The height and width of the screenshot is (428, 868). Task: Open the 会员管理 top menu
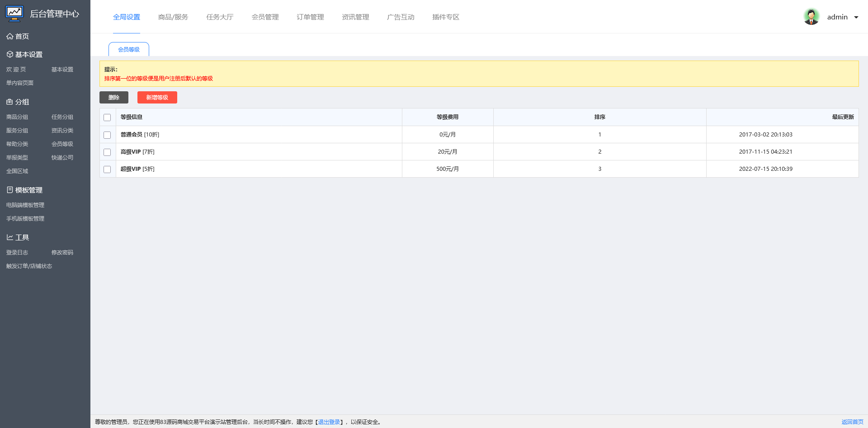click(x=265, y=17)
